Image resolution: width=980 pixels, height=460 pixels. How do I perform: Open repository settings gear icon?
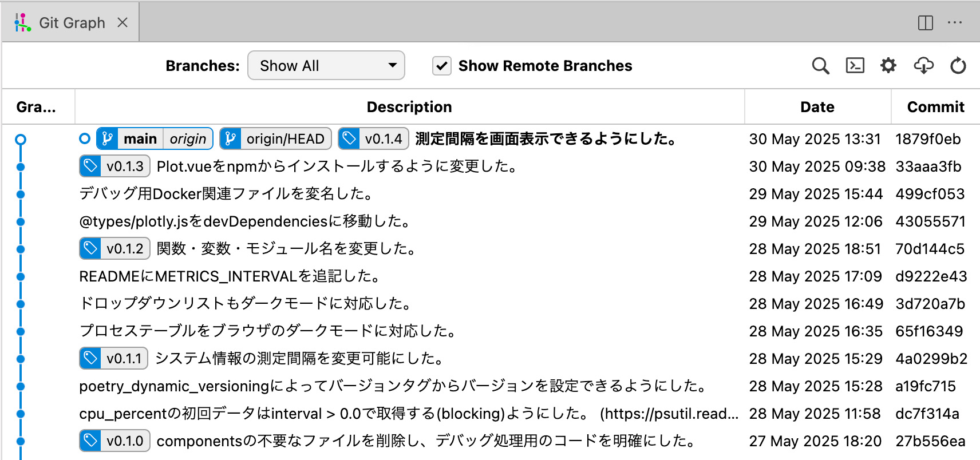tap(888, 66)
